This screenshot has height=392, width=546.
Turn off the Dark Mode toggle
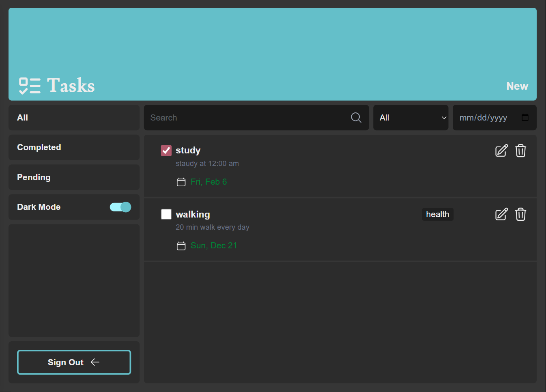tap(120, 207)
